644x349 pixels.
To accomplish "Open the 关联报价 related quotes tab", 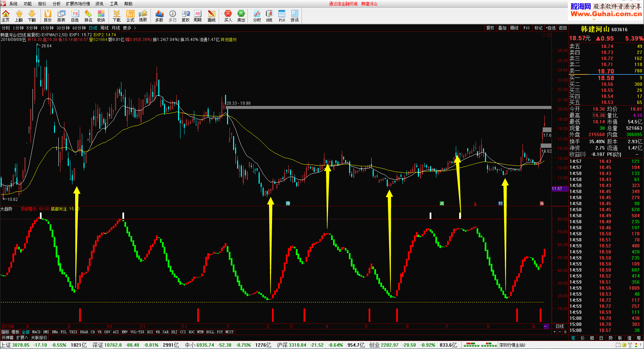I will (x=39, y=338).
